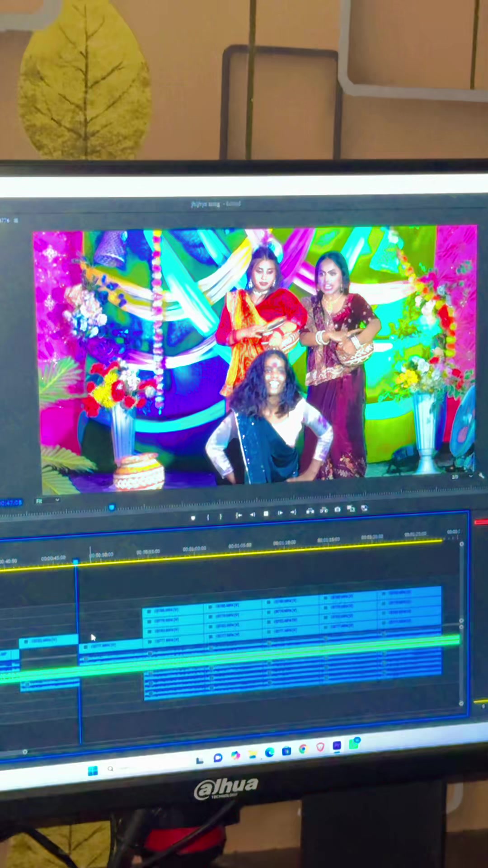Image resolution: width=488 pixels, height=868 pixels.
Task: Export a frame with the camera icon
Action: coord(338,510)
